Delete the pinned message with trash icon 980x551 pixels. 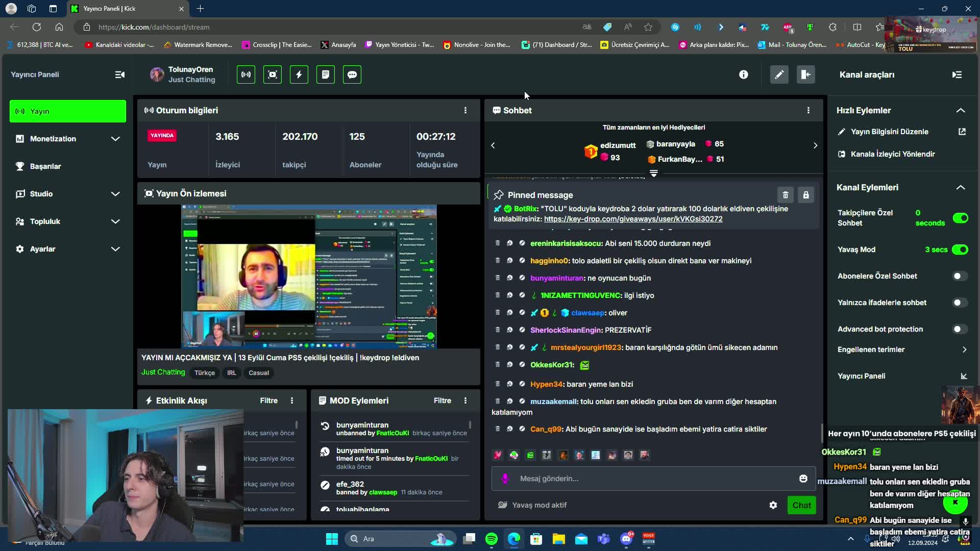click(786, 195)
